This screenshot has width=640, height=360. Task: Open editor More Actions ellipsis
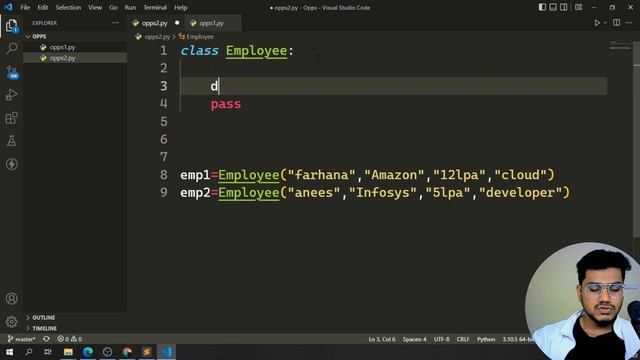pyautogui.click(x=629, y=23)
